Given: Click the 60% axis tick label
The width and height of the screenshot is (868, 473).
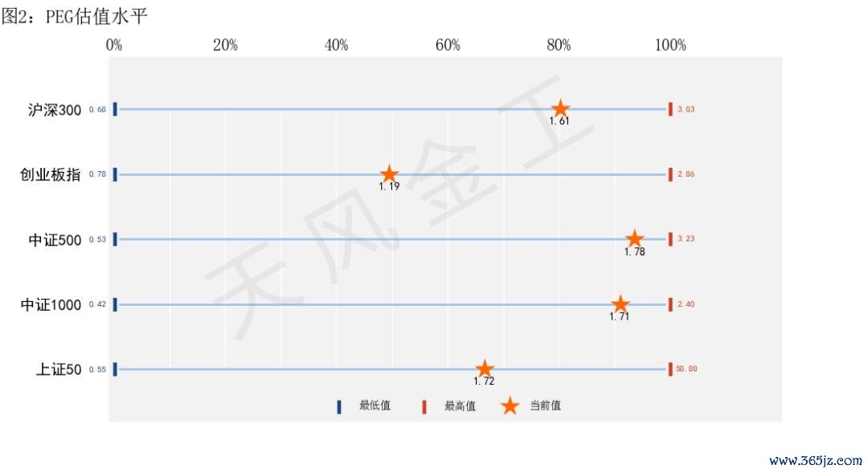Looking at the screenshot, I should [x=448, y=45].
